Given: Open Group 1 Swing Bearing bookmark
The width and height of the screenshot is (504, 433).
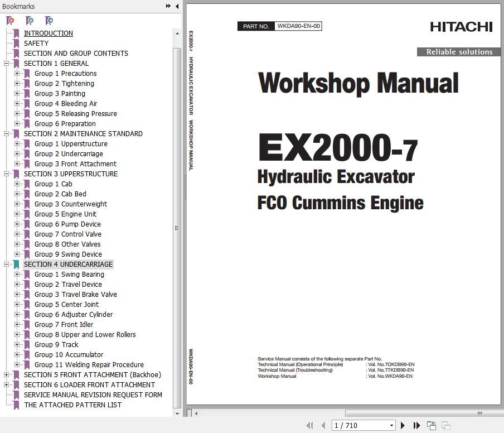Looking at the screenshot, I should (x=70, y=275).
